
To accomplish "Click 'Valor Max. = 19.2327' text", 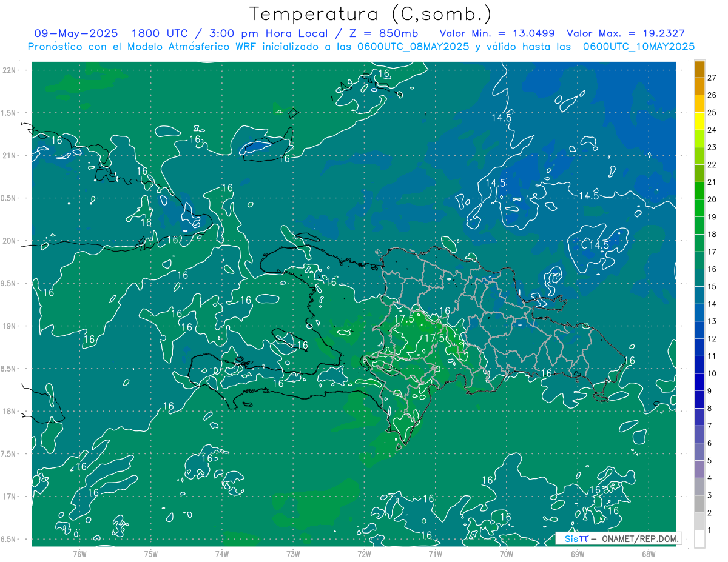I will 625,33.
